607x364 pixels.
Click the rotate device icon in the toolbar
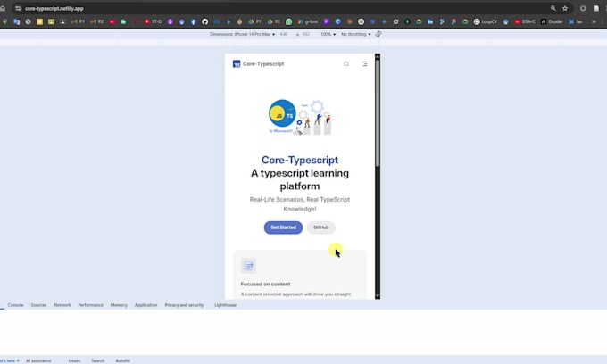[x=378, y=34]
